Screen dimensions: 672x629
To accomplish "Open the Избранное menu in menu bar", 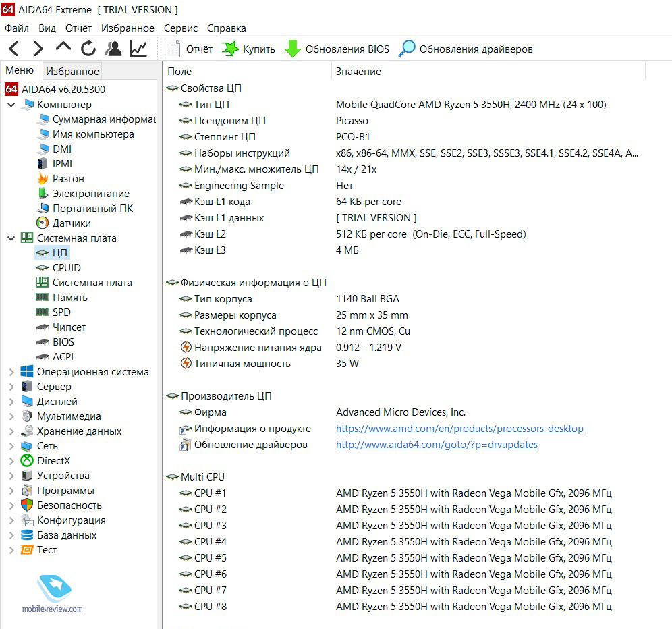I will (x=128, y=28).
